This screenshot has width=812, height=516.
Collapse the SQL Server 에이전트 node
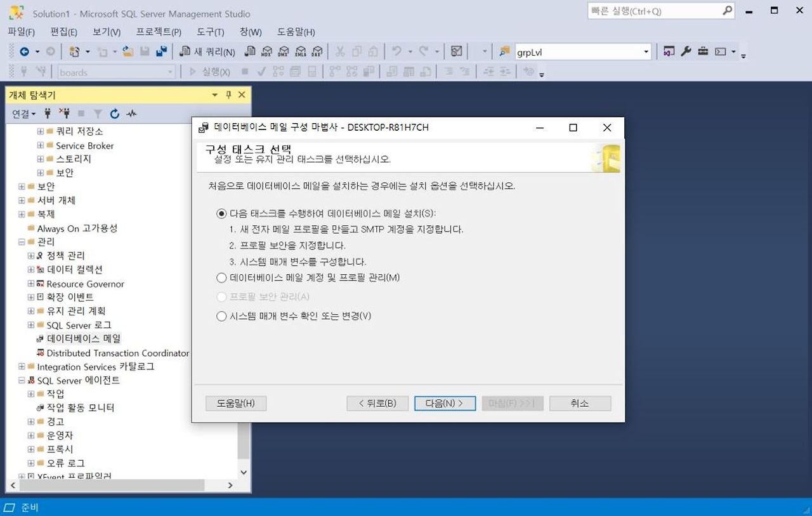click(x=22, y=381)
